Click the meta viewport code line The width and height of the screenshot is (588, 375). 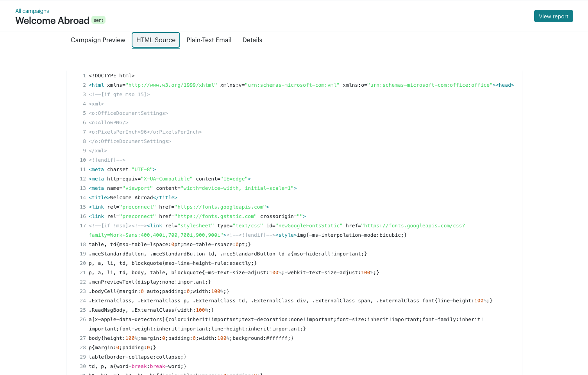(x=193, y=188)
